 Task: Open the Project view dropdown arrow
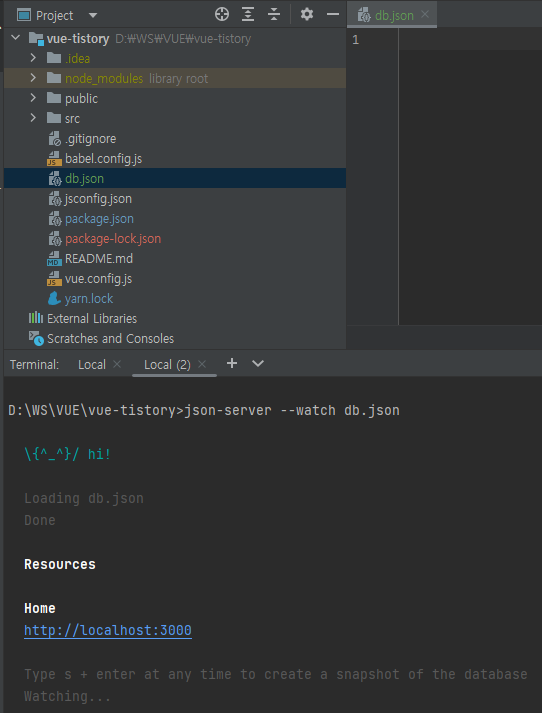coord(93,15)
